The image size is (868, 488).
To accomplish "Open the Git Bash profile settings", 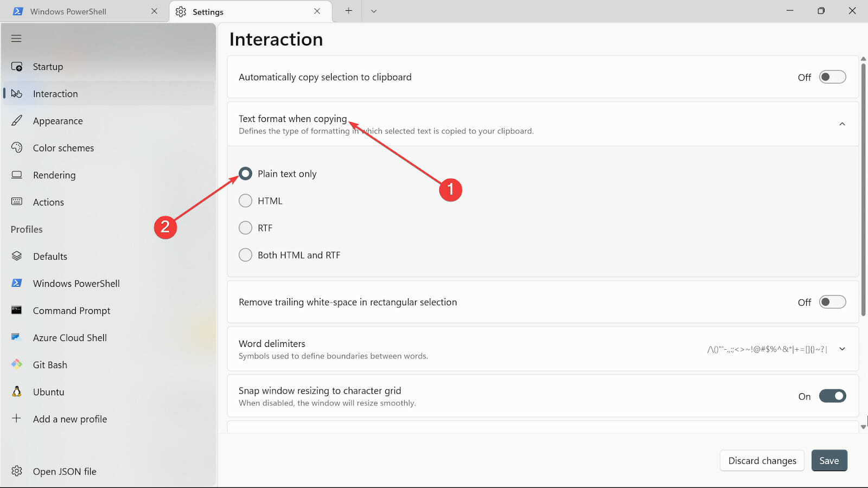I will [x=108, y=365].
